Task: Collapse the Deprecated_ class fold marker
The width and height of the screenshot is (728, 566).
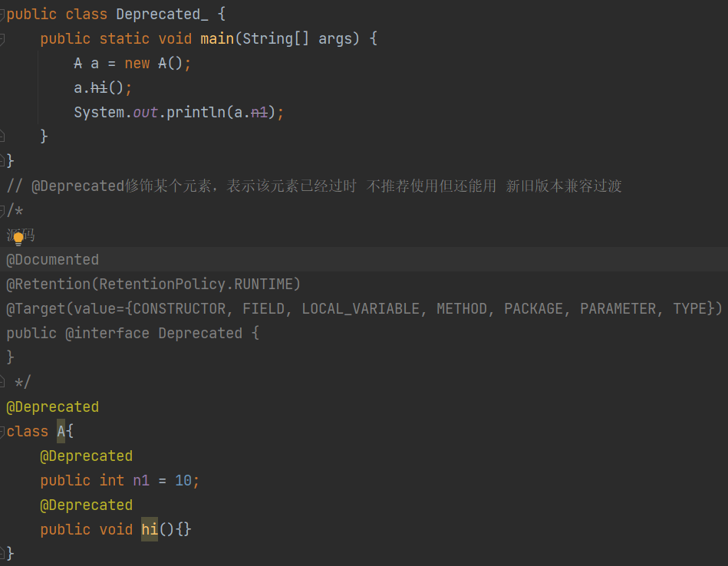Action: (x=2, y=15)
